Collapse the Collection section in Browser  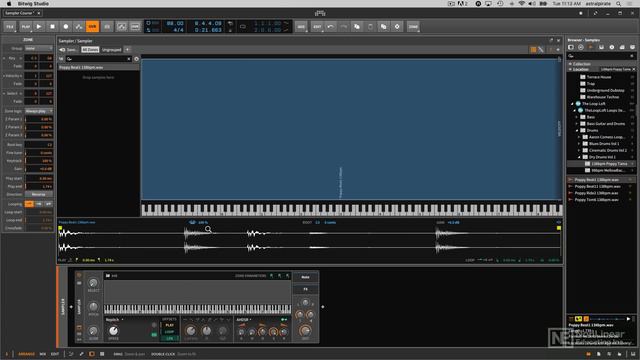tap(570, 64)
